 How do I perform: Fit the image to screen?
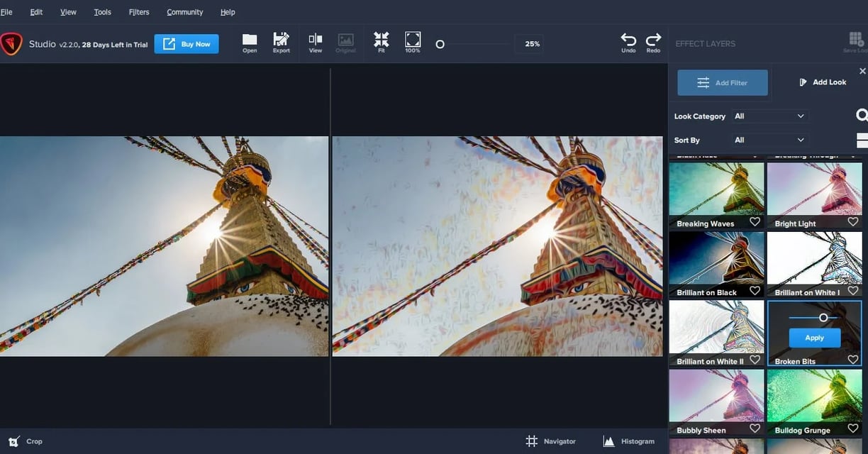click(382, 43)
